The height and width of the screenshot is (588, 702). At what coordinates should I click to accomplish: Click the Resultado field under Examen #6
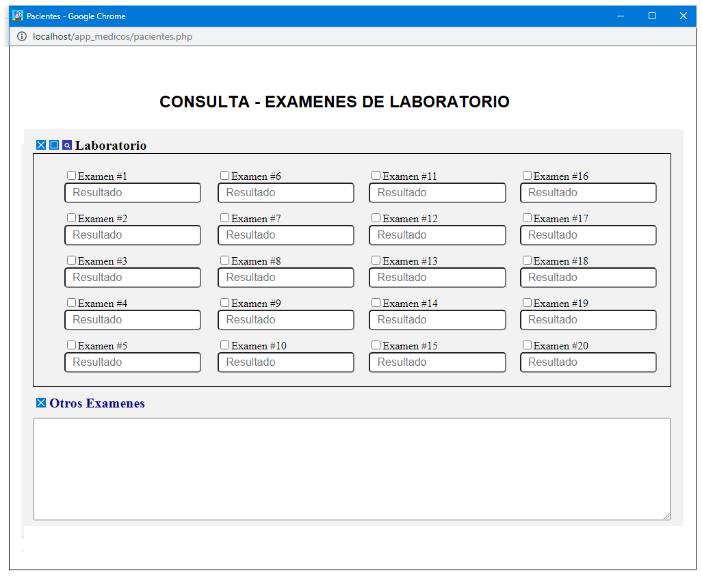coord(286,192)
